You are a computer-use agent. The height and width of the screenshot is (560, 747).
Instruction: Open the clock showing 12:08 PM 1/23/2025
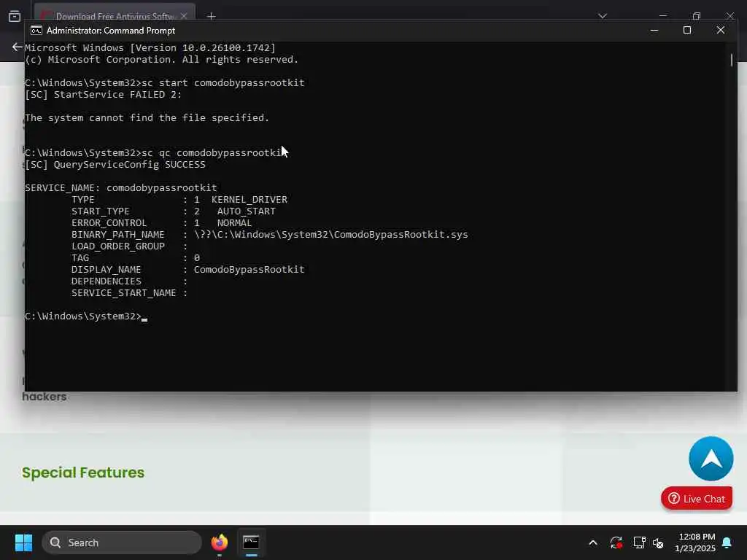(695, 542)
